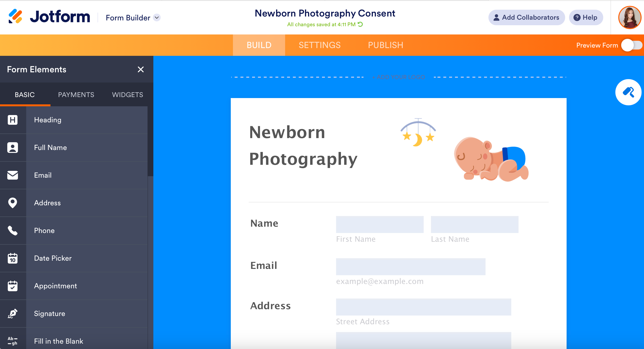Select the Appointment element
This screenshot has height=349, width=644.
pos(55,286)
